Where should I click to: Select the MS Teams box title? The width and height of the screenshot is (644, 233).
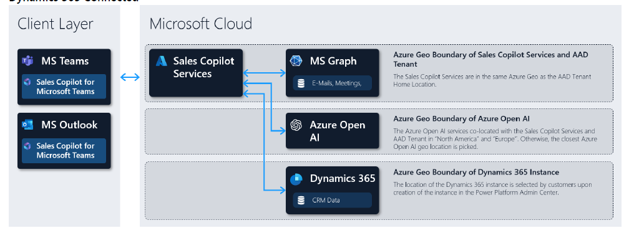tap(65, 61)
